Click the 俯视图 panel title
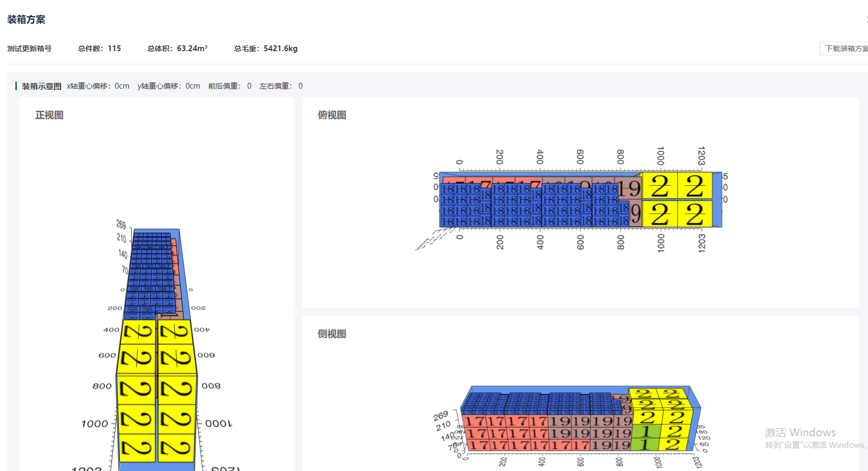 [x=332, y=115]
